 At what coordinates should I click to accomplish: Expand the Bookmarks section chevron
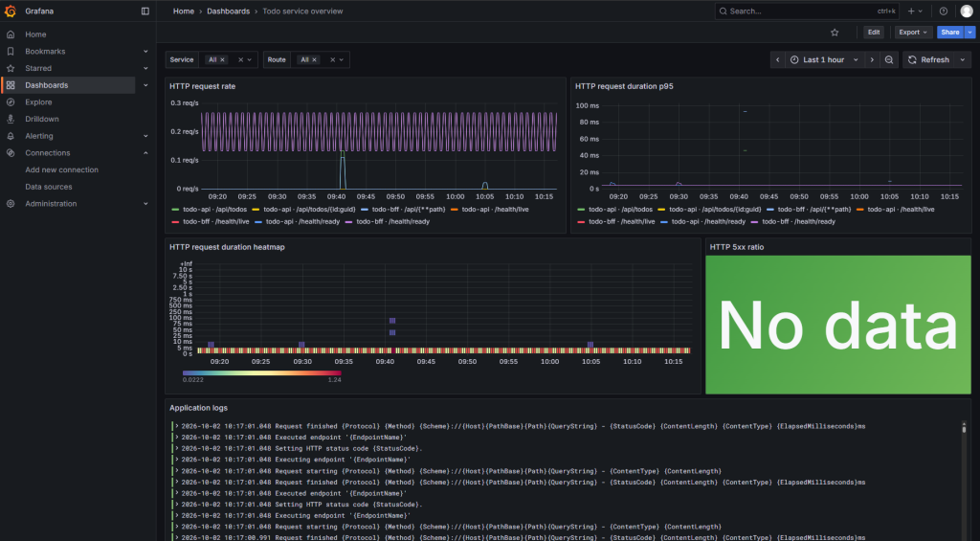pyautogui.click(x=145, y=52)
